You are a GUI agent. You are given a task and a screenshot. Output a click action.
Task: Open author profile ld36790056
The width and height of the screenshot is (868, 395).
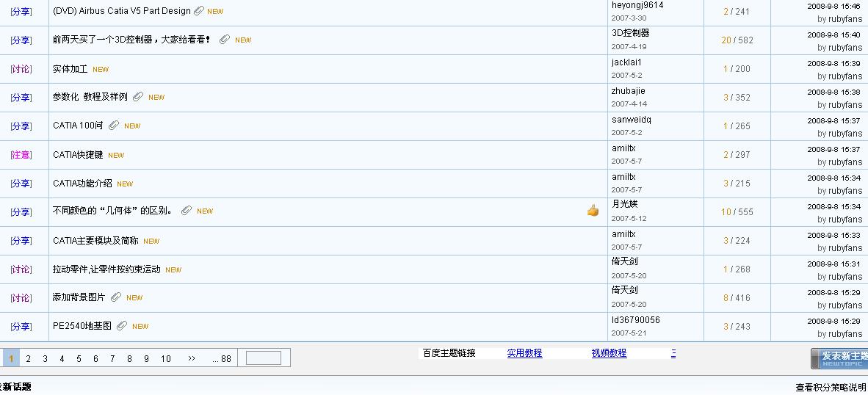635,320
